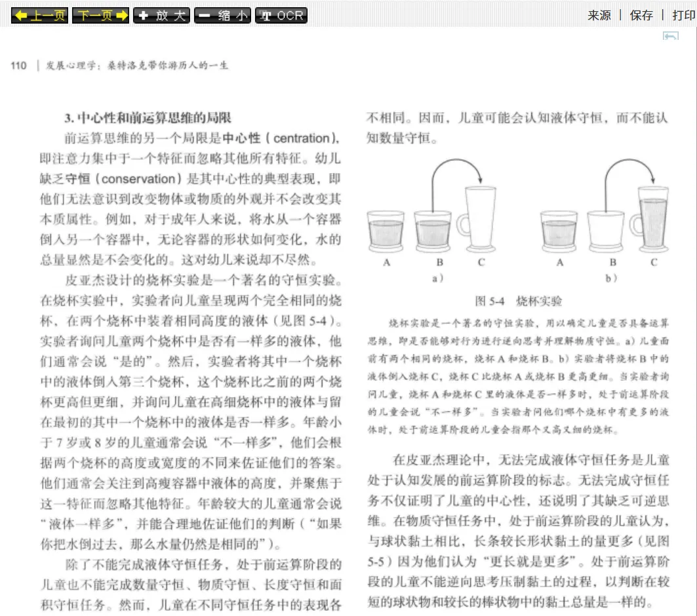This screenshot has width=697, height=616.
Task: Click the book title in page header
Action: click(x=137, y=66)
